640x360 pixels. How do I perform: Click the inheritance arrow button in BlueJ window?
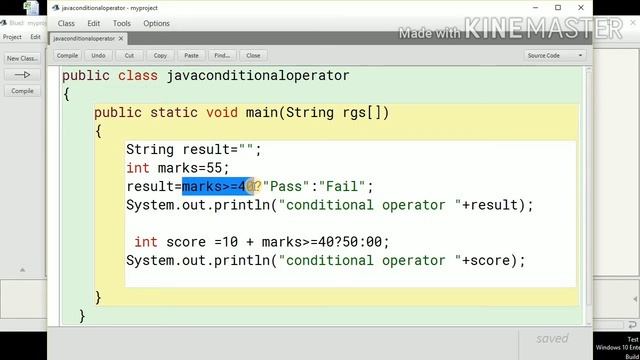tap(22, 75)
